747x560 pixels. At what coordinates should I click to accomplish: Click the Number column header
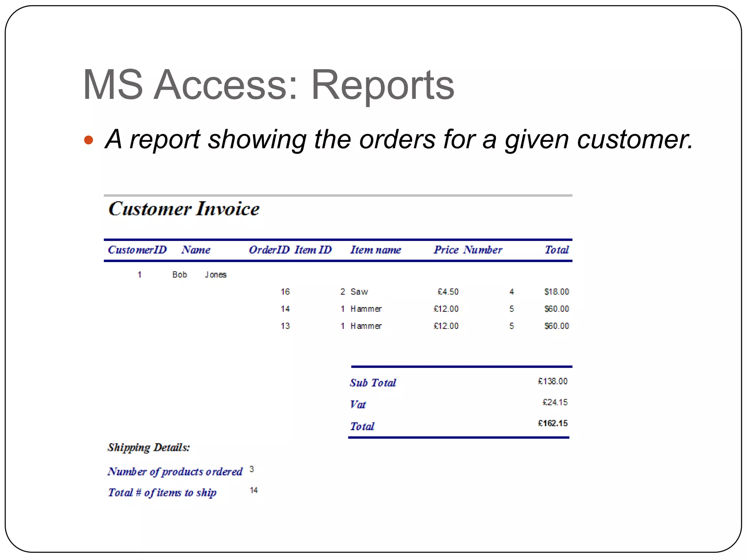pyautogui.click(x=483, y=250)
